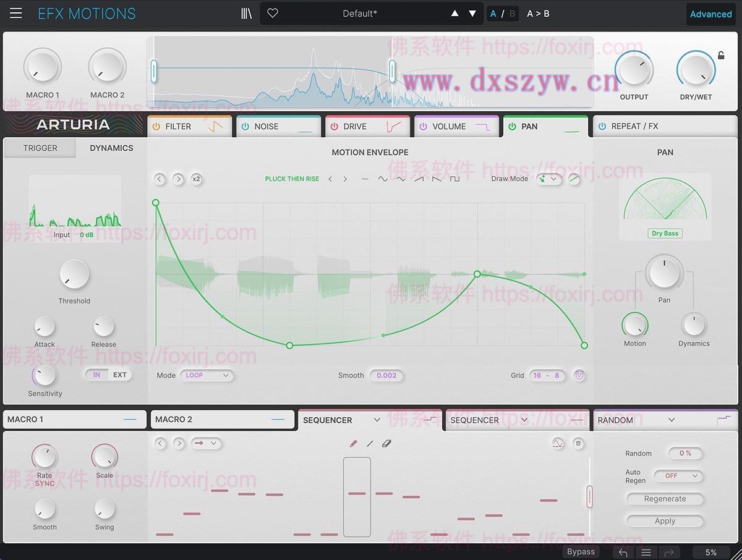Toggle the Repeat / FX power button
This screenshot has width=742, height=560.
pyautogui.click(x=602, y=126)
